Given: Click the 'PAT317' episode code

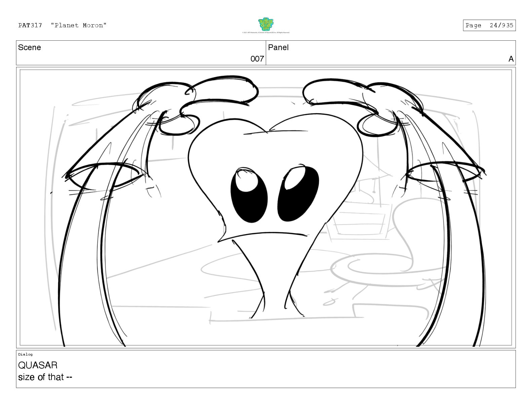Looking at the screenshot, I should pyautogui.click(x=30, y=25).
